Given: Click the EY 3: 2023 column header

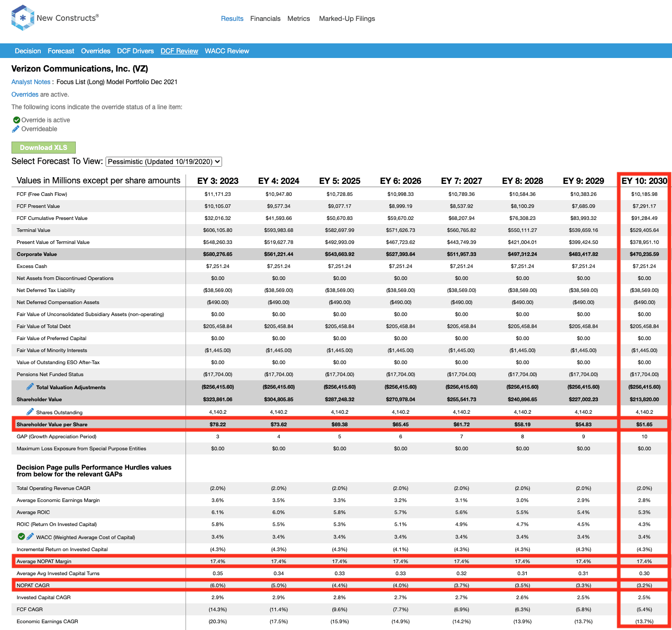Looking at the screenshot, I should pos(218,181).
